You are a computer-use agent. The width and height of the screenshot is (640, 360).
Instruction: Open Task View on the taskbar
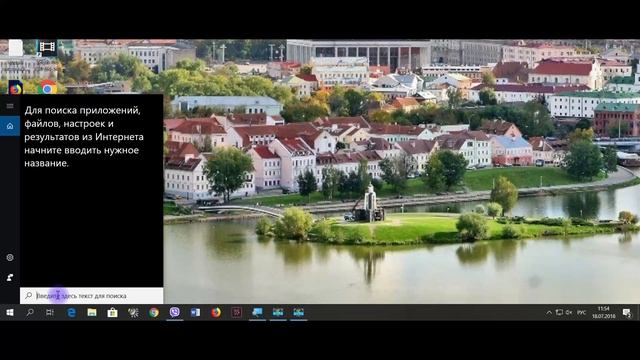[50, 313]
